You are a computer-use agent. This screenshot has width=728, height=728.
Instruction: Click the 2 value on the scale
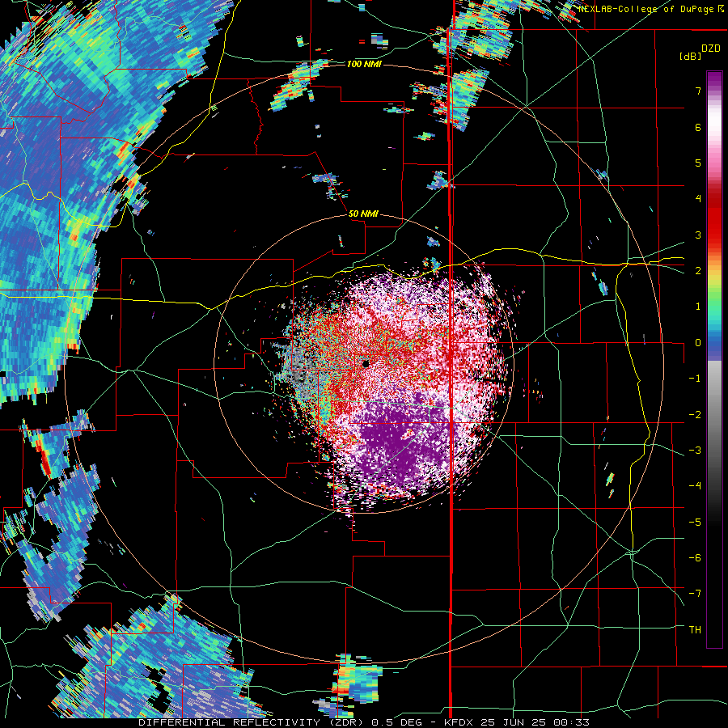point(698,271)
